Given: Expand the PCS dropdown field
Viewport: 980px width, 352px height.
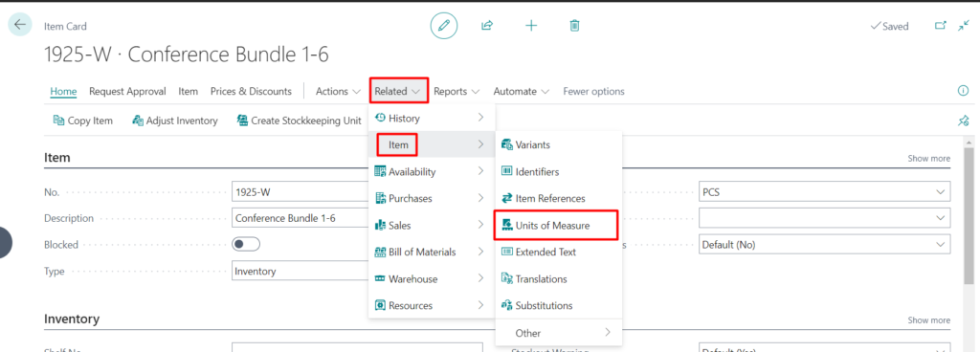Looking at the screenshot, I should click(x=824, y=191).
